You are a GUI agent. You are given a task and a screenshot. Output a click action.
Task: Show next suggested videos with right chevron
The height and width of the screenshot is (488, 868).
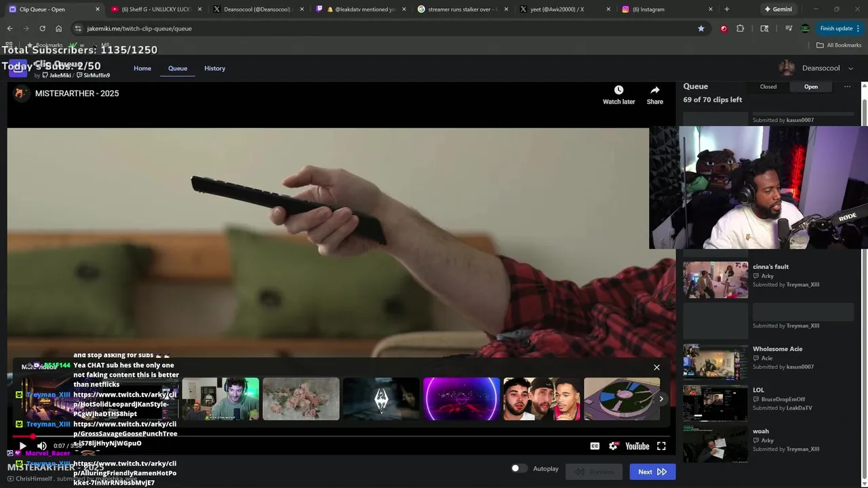661,399
